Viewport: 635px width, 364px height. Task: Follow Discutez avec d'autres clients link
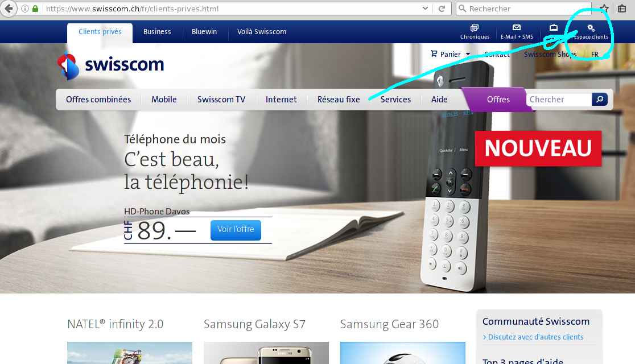535,337
